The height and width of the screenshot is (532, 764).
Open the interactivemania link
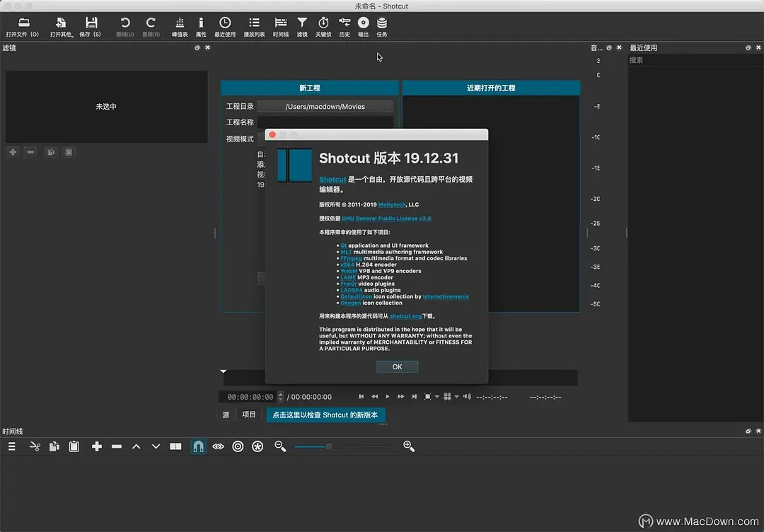(x=446, y=296)
